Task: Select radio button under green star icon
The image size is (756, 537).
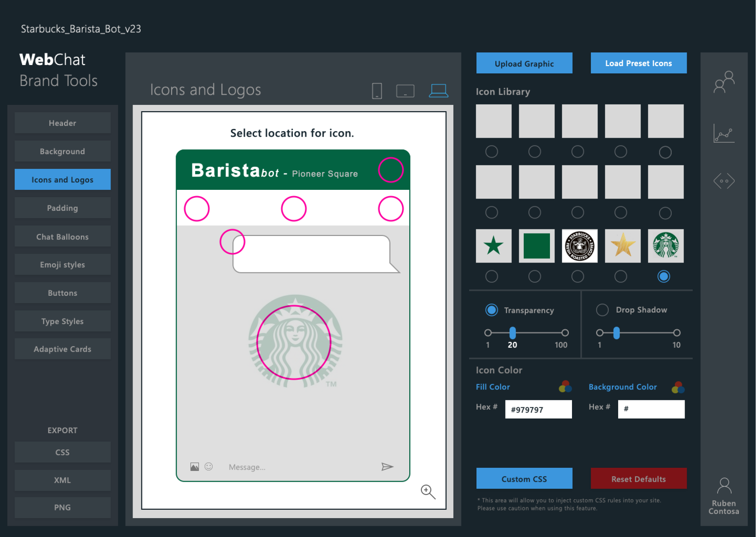Action: point(492,277)
